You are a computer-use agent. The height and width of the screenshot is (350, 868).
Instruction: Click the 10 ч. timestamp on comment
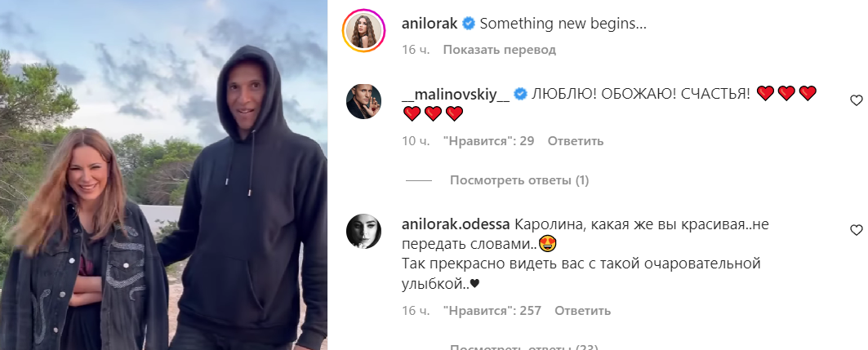coord(416,141)
